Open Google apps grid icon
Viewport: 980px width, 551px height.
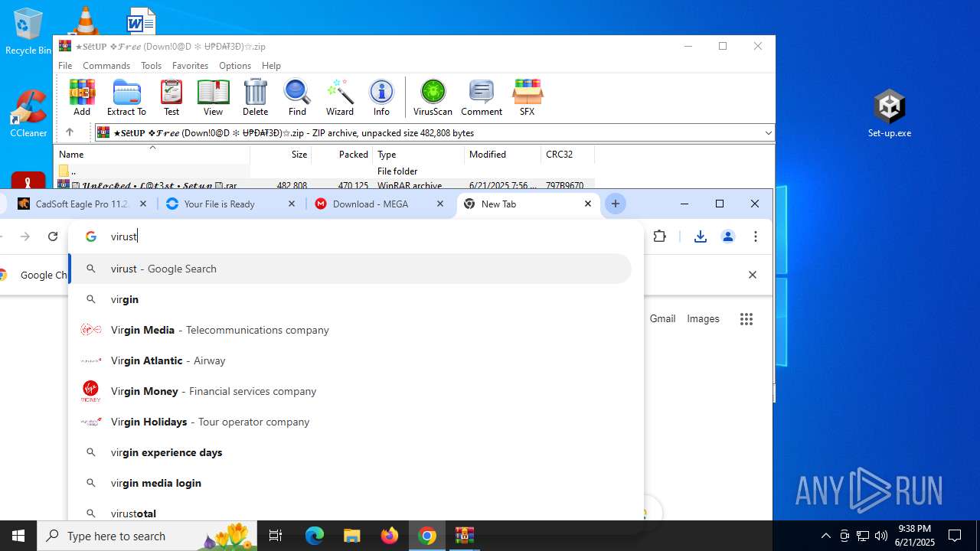point(746,319)
